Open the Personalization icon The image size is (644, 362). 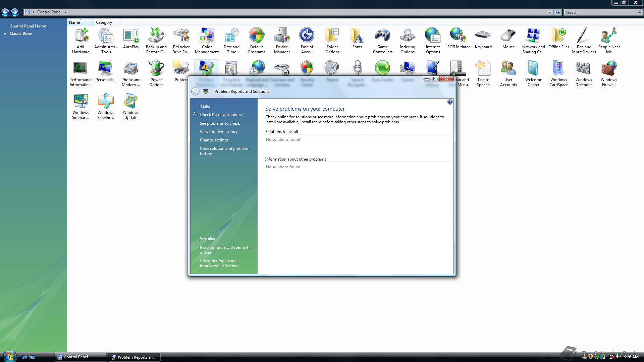[x=106, y=71]
